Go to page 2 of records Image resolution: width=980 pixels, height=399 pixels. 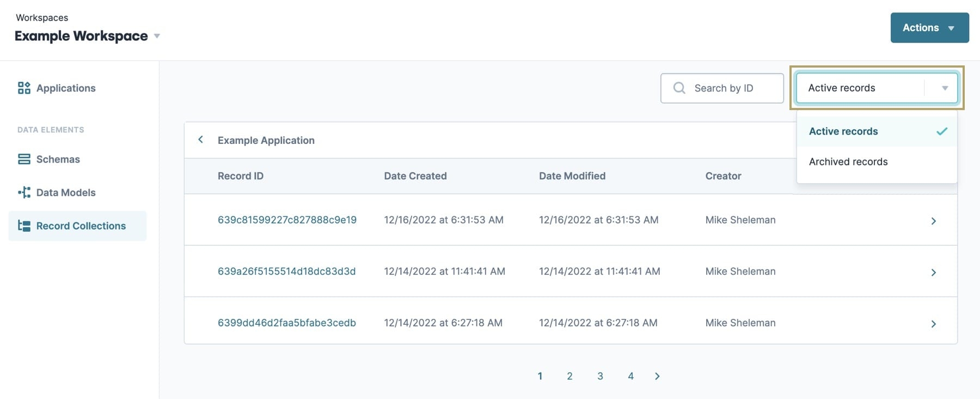(x=569, y=376)
